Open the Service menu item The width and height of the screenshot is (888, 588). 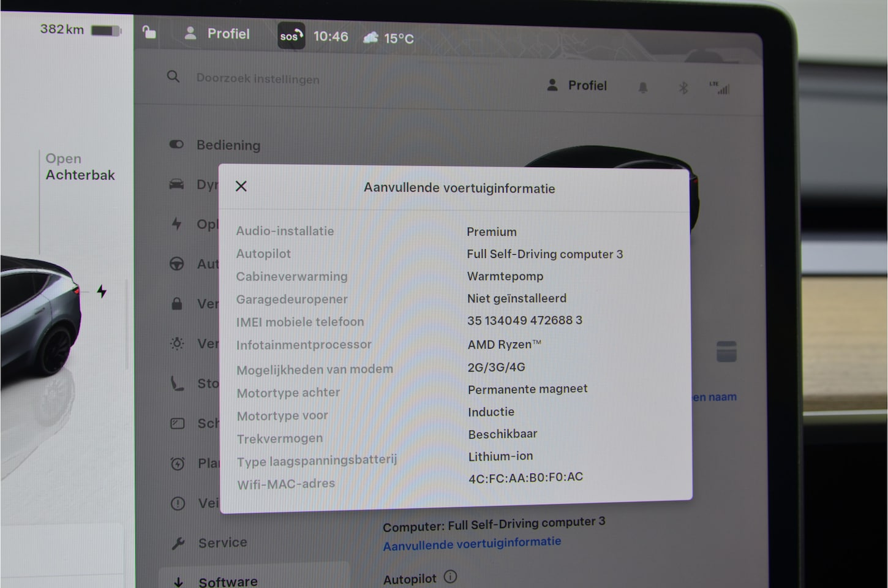coord(222,543)
